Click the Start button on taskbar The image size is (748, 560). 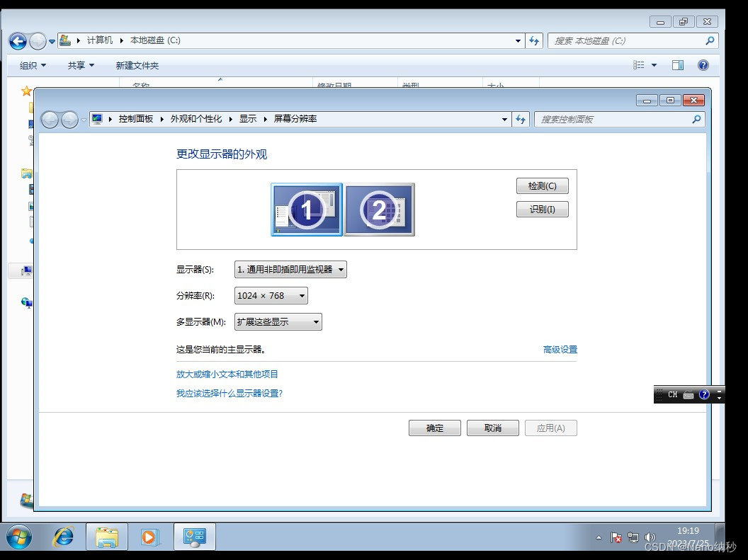click(x=18, y=537)
